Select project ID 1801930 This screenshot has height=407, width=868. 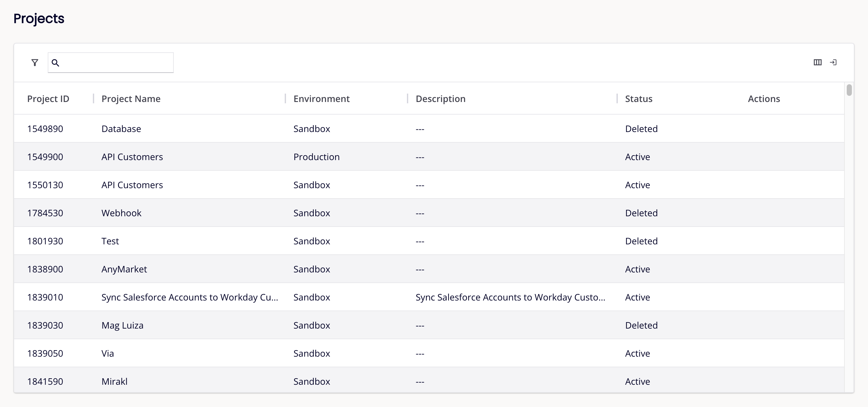pos(45,241)
